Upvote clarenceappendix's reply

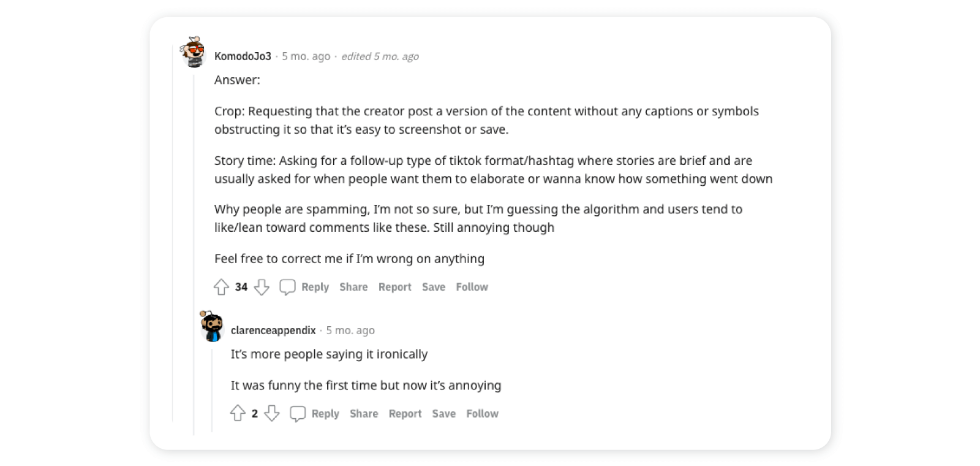[238, 413]
